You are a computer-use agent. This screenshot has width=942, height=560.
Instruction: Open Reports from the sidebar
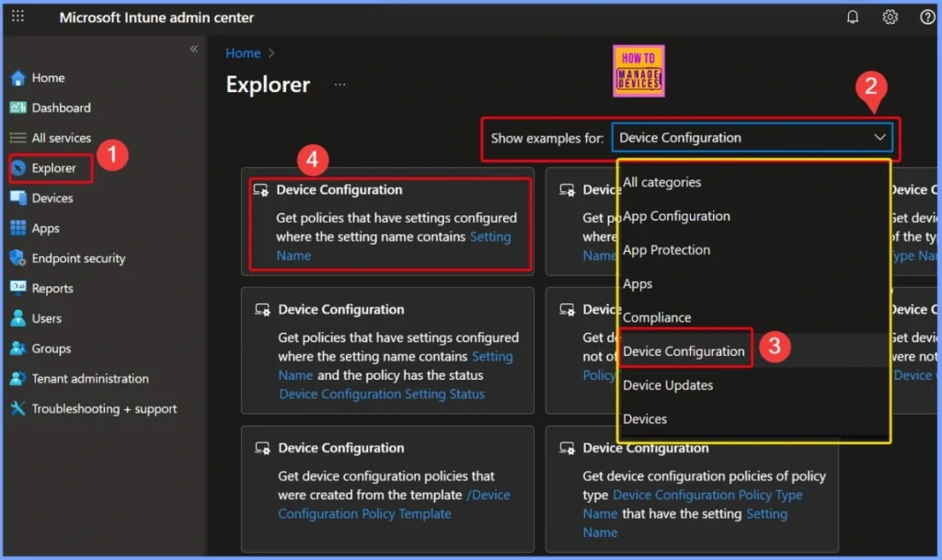(x=52, y=289)
